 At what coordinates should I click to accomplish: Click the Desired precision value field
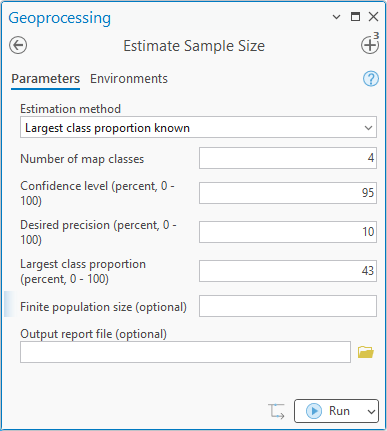click(288, 232)
